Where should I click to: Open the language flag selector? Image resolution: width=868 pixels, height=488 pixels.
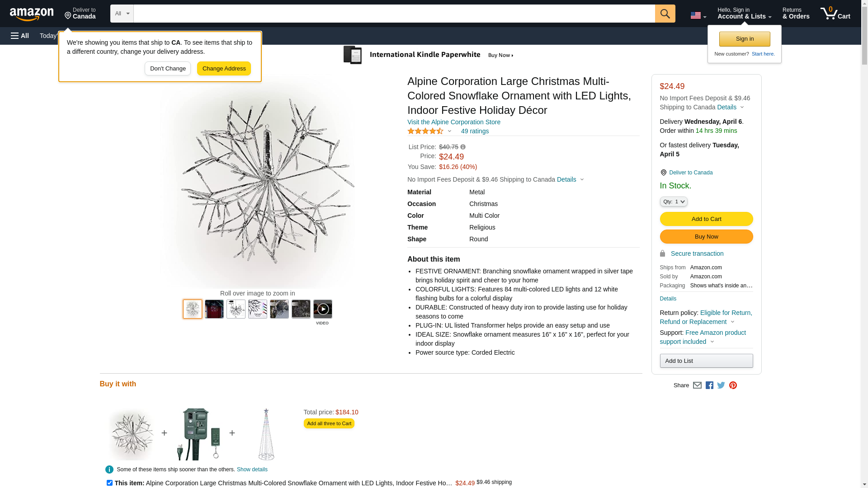point(698,16)
